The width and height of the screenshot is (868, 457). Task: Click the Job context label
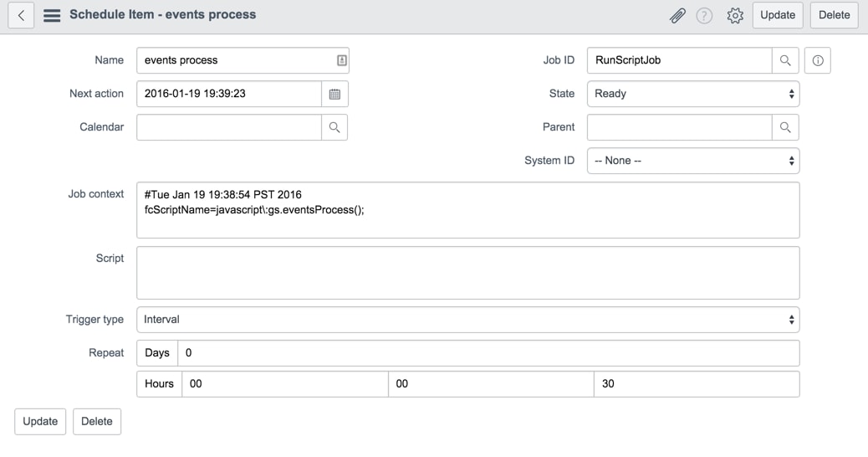tap(96, 194)
